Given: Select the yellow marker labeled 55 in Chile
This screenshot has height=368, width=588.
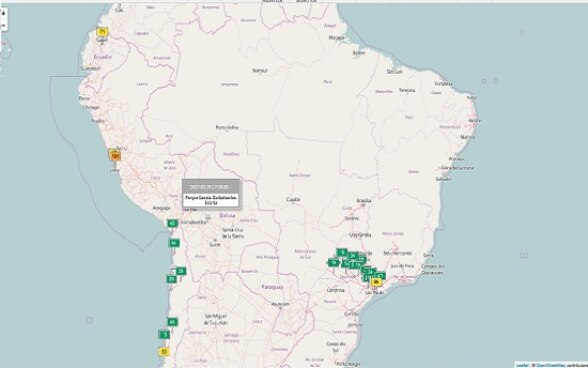Looking at the screenshot, I should tap(164, 352).
